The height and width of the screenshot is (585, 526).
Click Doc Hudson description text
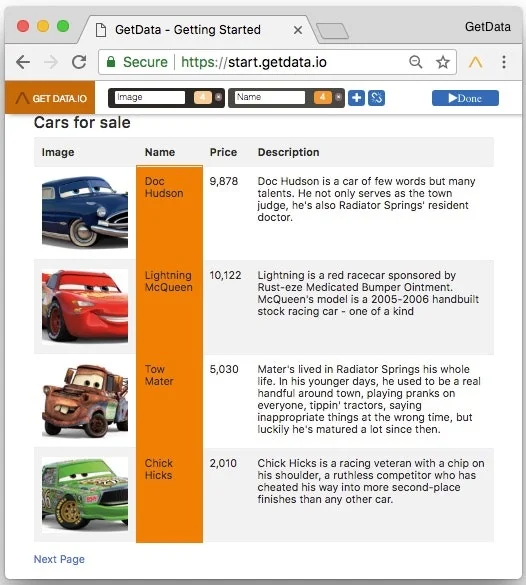tap(366, 199)
